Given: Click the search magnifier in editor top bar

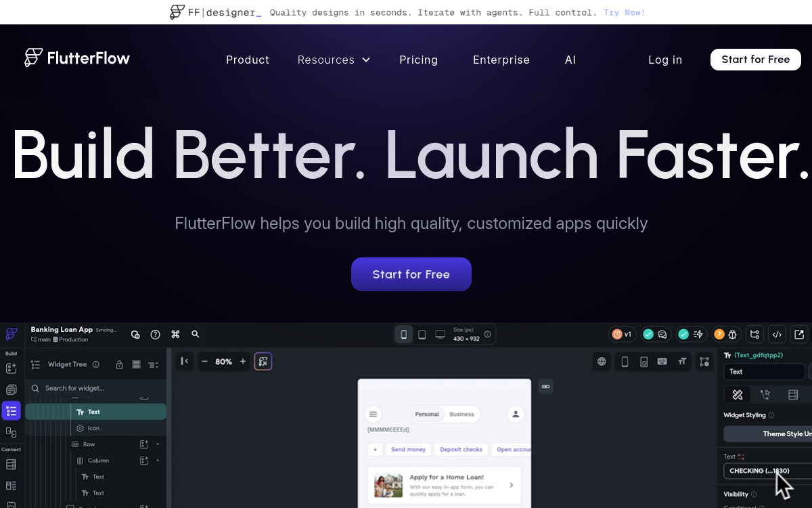Looking at the screenshot, I should (196, 335).
